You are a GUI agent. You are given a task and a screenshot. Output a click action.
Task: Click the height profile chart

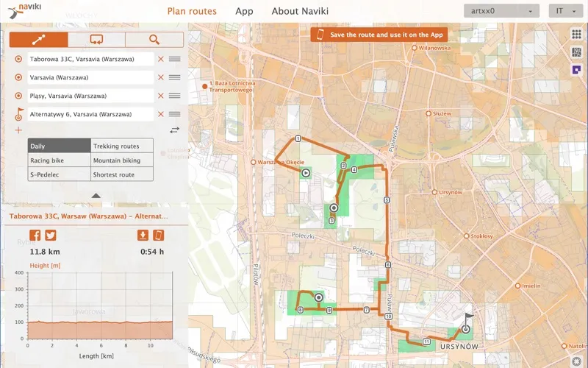[x=100, y=305]
